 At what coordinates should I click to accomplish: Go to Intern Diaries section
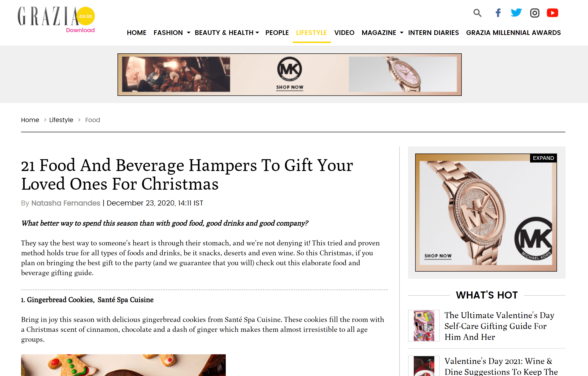pos(433,33)
